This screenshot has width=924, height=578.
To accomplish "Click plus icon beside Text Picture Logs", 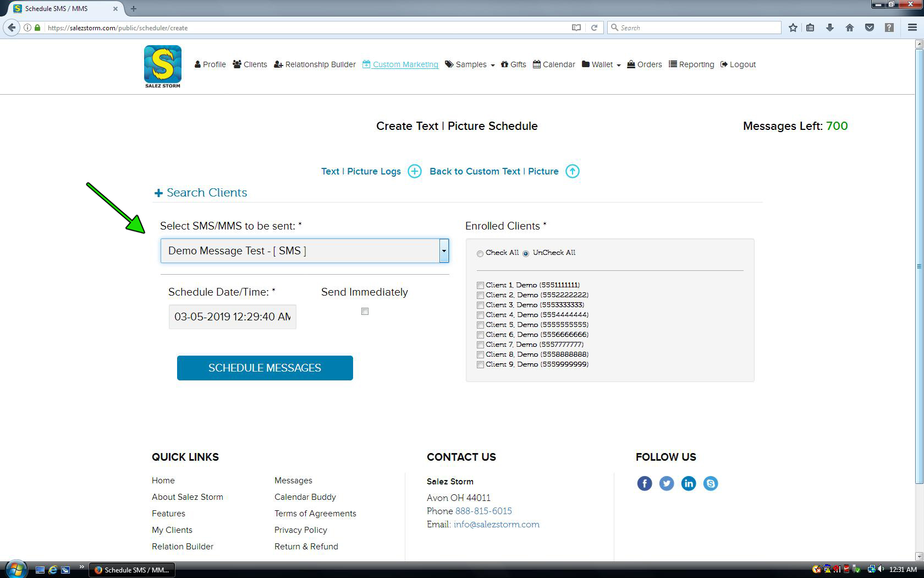I will pos(415,171).
